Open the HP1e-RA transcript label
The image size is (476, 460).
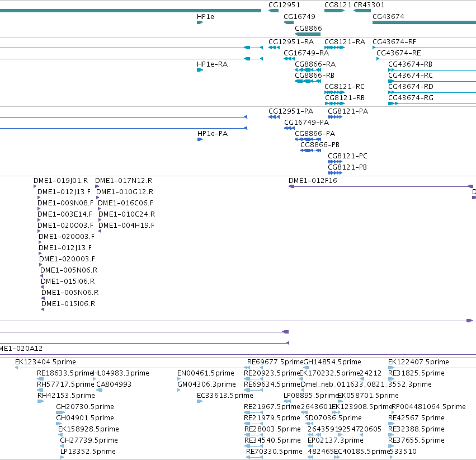[x=212, y=64]
